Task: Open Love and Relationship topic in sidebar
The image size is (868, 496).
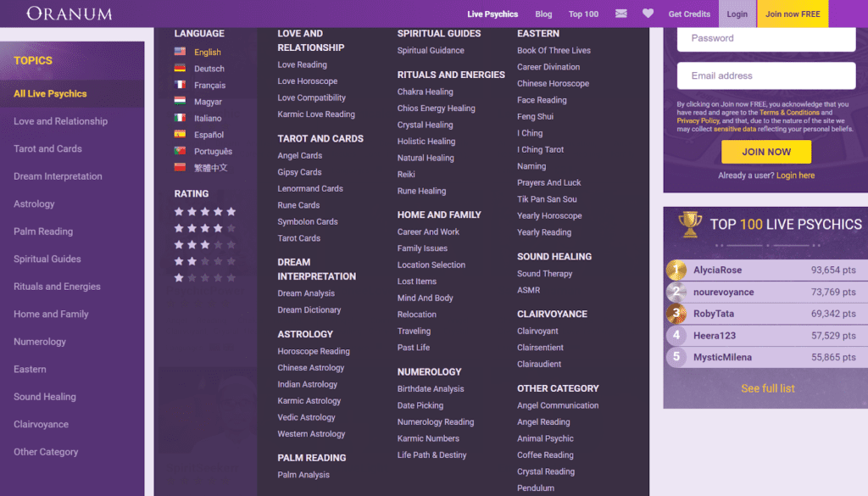Action: point(60,121)
